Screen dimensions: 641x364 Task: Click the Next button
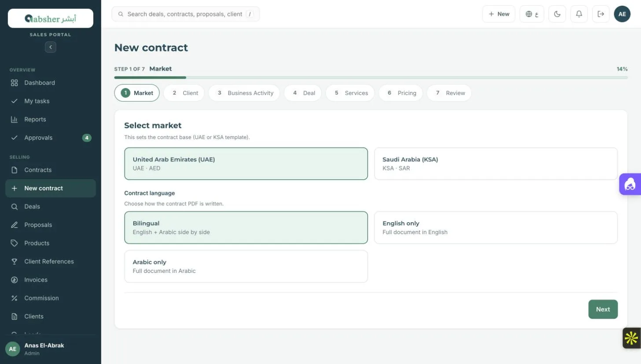tap(603, 309)
